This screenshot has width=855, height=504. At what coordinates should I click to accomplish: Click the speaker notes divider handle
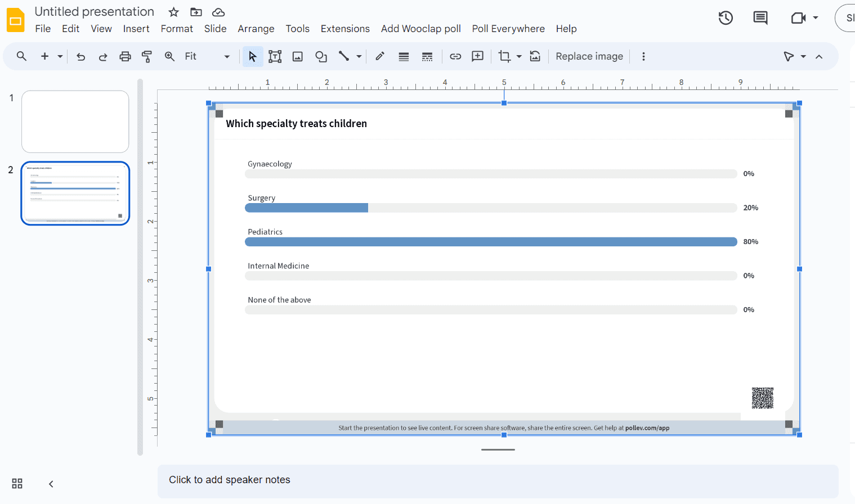coord(498,449)
